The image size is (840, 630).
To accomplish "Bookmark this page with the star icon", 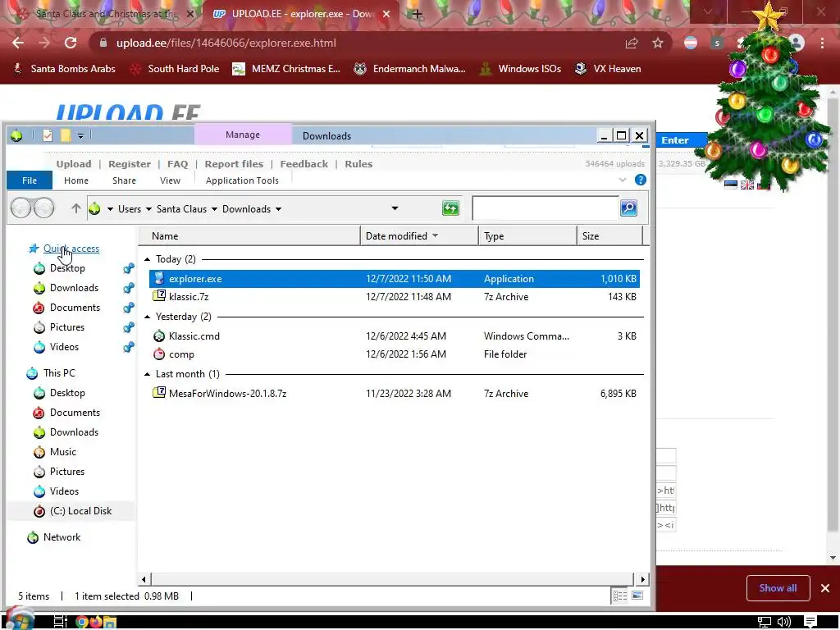I will point(658,43).
